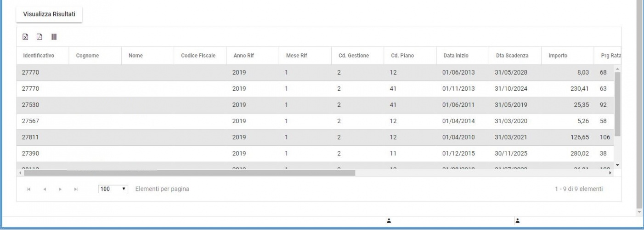Click Data inizio cell 01/11/2013
The width and height of the screenshot is (644, 230).
(x=458, y=89)
